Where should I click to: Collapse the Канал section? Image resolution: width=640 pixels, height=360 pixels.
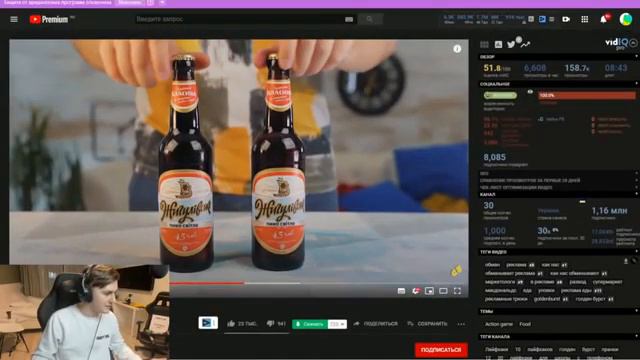(x=637, y=194)
